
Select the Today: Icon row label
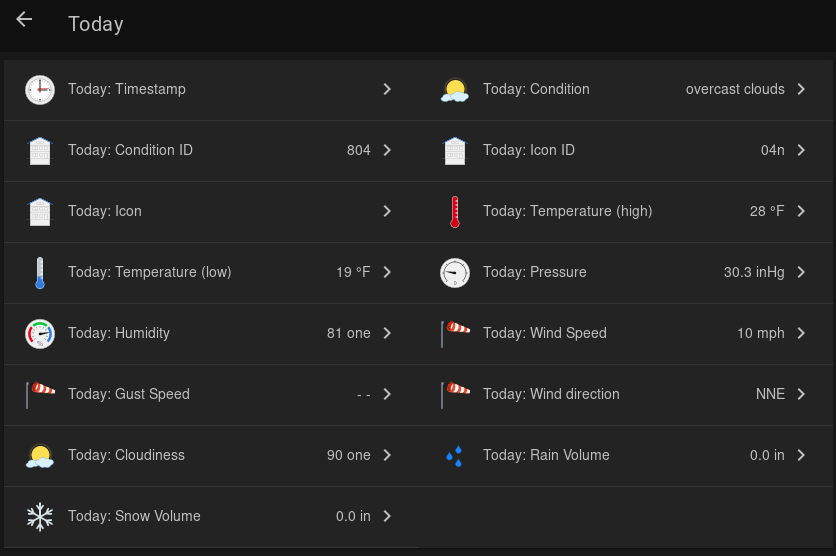click(x=105, y=211)
